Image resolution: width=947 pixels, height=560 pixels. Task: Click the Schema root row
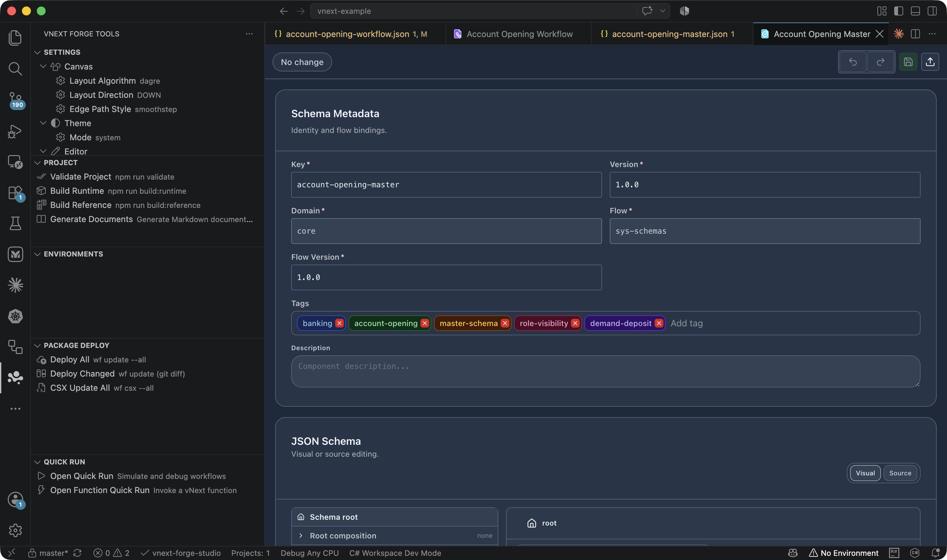(x=395, y=517)
